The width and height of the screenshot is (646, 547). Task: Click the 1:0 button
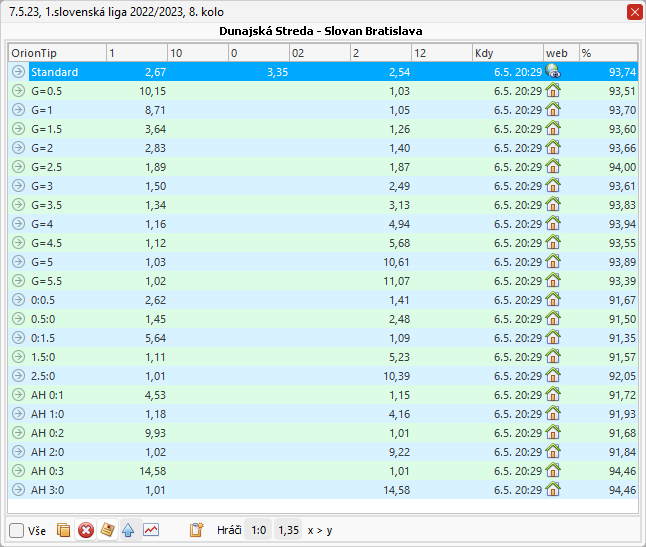click(x=258, y=530)
